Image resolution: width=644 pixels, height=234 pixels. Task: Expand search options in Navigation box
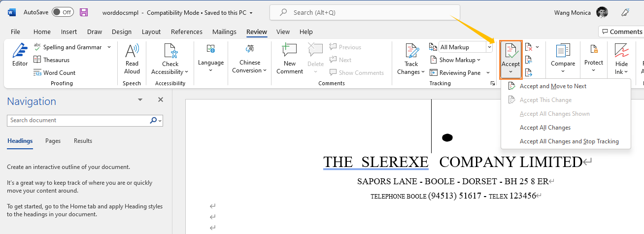tap(161, 120)
